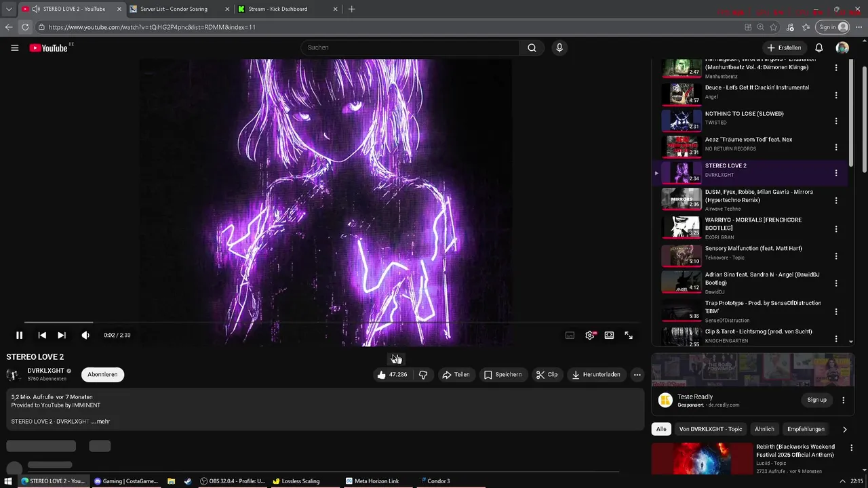This screenshot has height=488, width=868.
Task: Download video via Herunterladen
Action: (596, 374)
